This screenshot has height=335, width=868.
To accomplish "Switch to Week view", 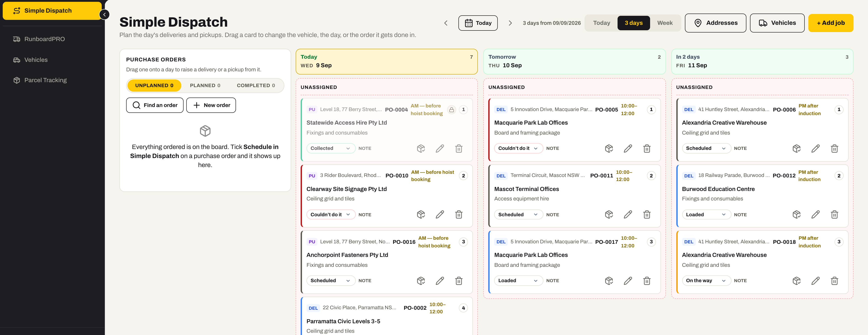I will coord(665,23).
